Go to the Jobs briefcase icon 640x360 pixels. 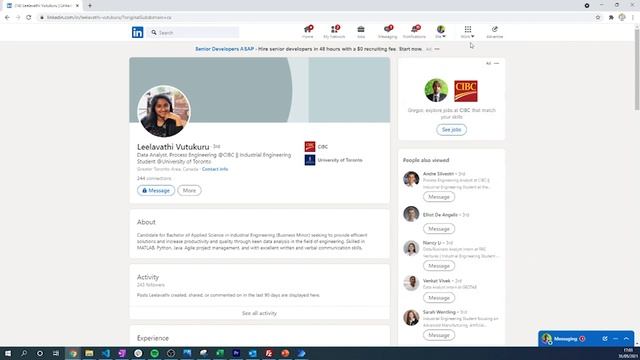(x=361, y=32)
